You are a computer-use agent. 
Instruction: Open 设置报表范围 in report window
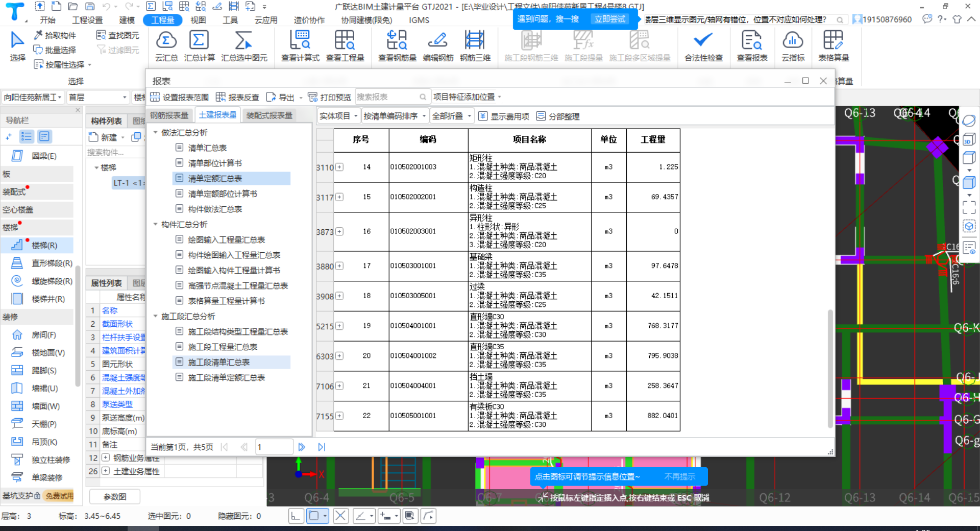coord(180,97)
